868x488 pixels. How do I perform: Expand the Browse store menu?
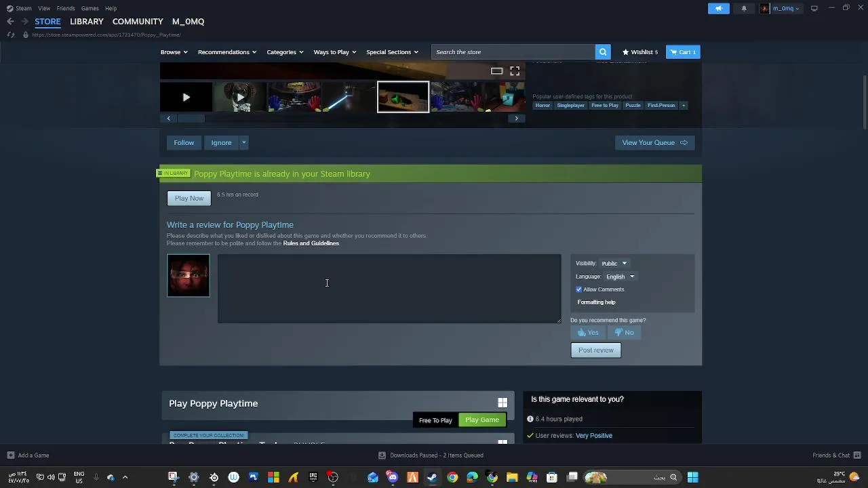174,52
